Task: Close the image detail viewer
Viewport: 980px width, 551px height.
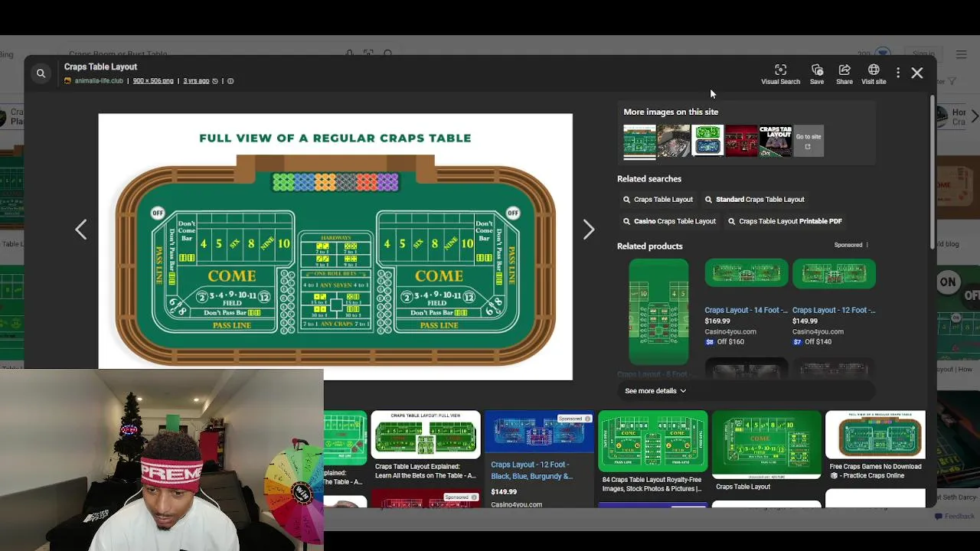Action: pos(917,73)
